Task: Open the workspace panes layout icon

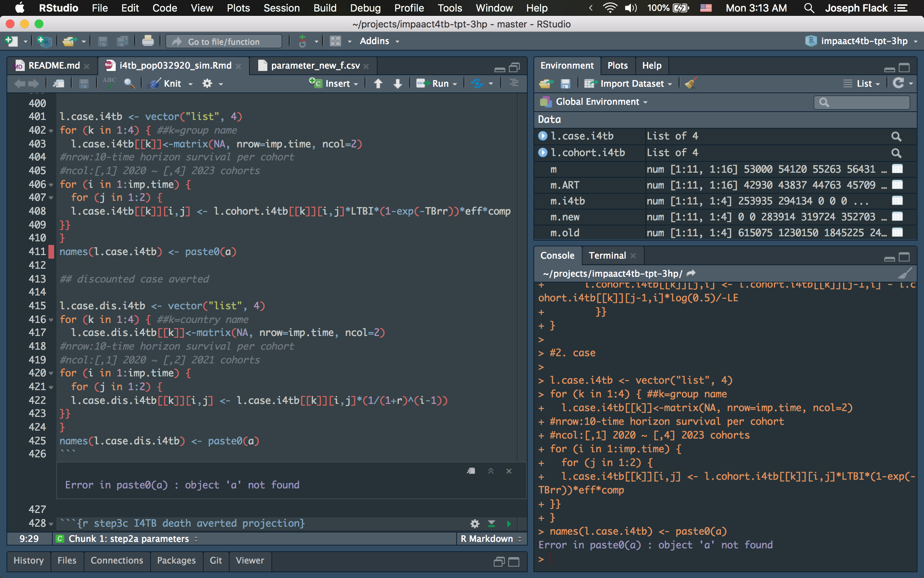Action: click(335, 41)
